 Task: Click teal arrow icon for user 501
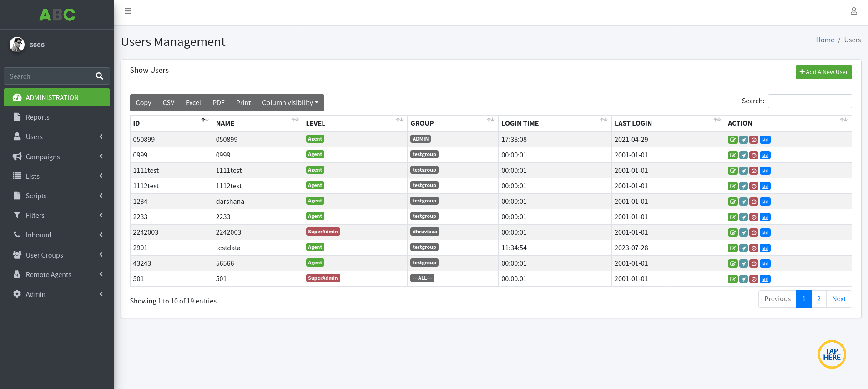743,279
